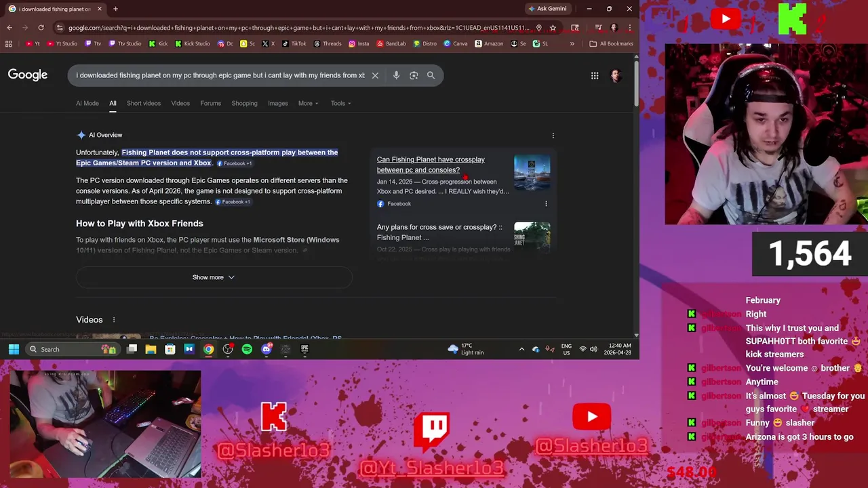Screen dimensions: 868x488
Task: Open the X bookmark
Action: tap(269, 44)
